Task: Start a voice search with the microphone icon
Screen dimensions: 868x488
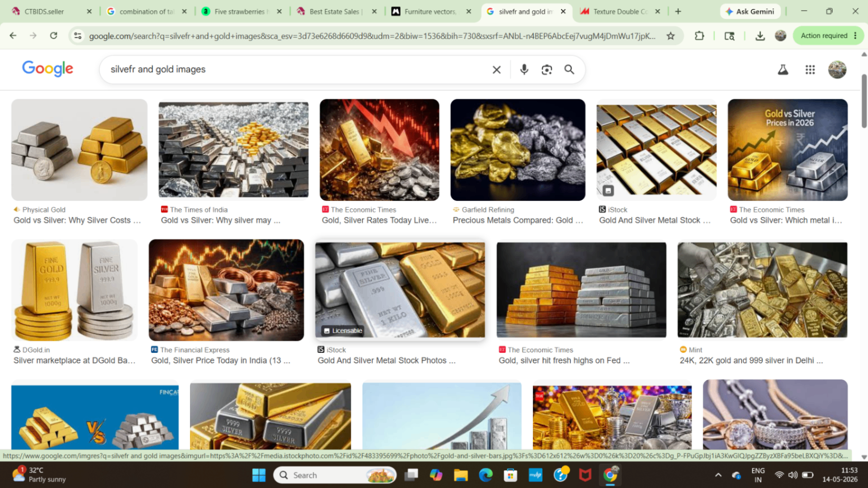Action: click(x=524, y=69)
